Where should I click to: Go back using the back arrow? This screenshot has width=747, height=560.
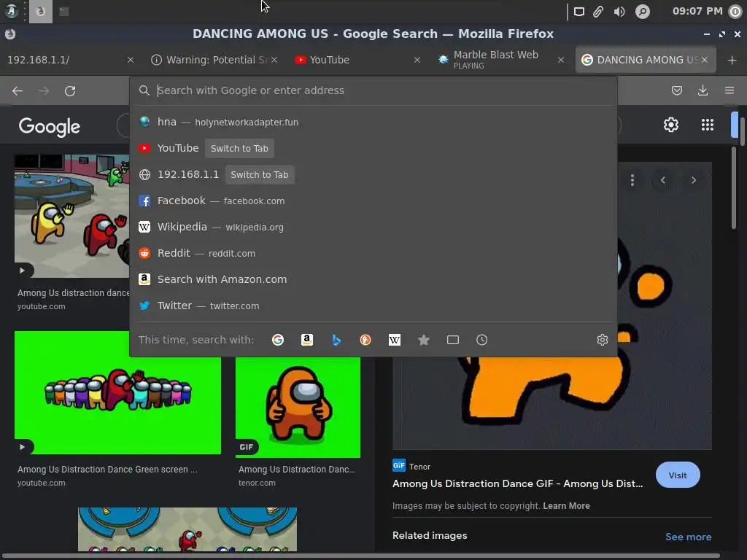[18, 90]
